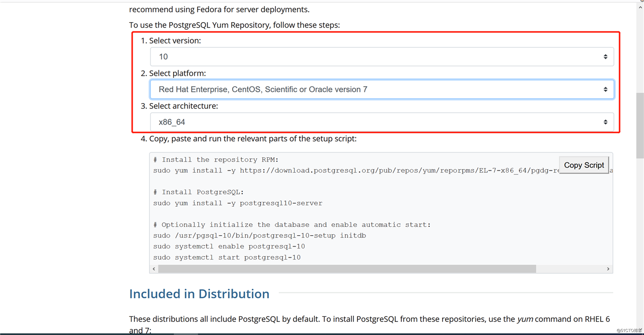Open the Select platform dropdown
Image resolution: width=644 pixels, height=335 pixels.
[x=382, y=90]
